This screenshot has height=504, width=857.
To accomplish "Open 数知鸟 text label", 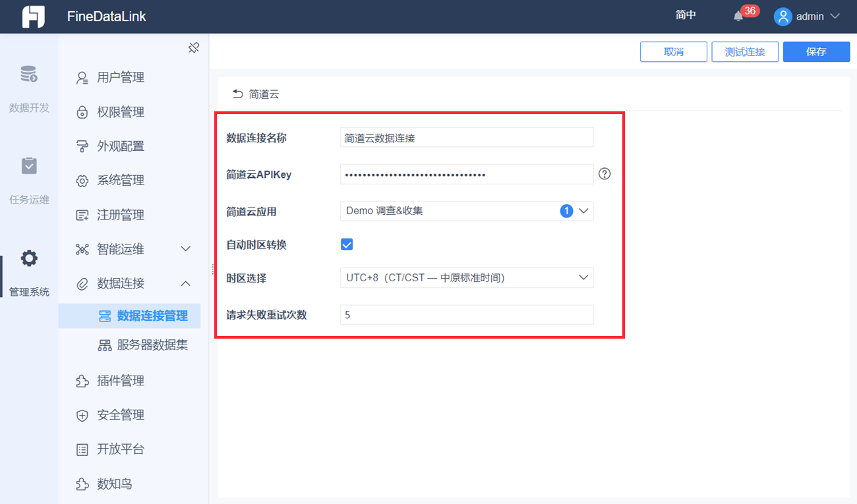I will [115, 484].
